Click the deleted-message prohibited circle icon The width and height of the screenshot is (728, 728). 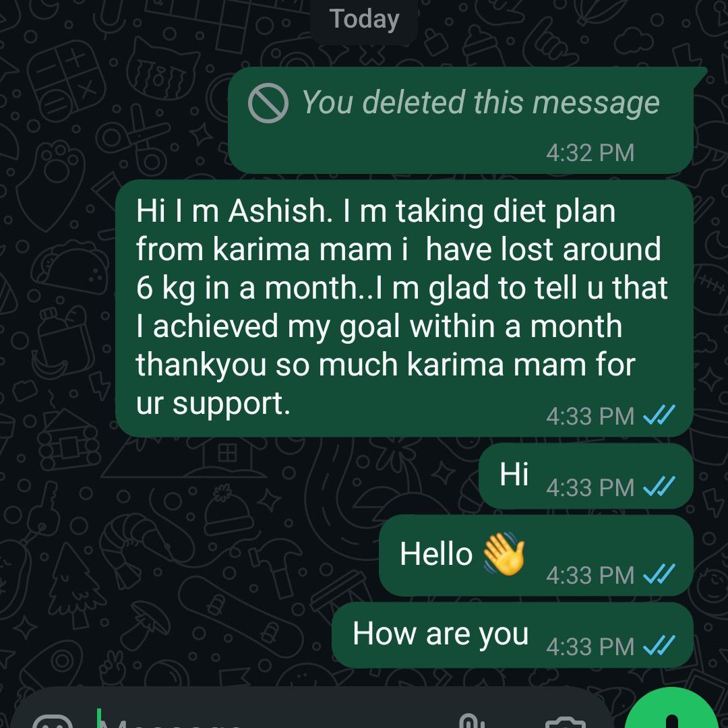coord(268,102)
